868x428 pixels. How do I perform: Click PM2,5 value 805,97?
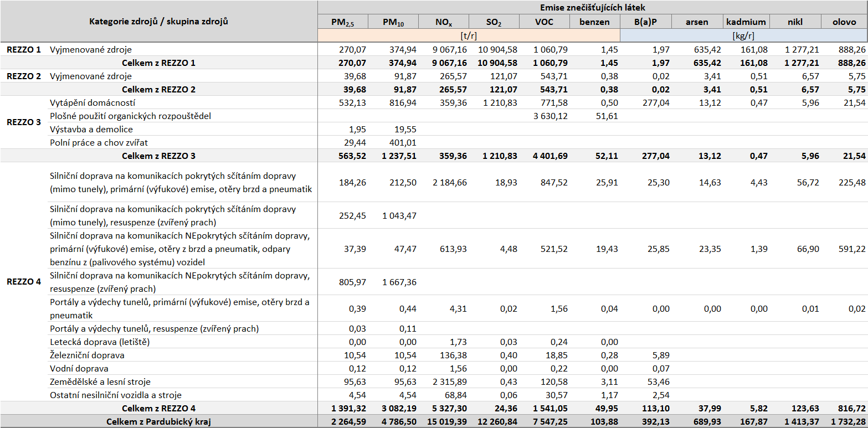tap(352, 282)
